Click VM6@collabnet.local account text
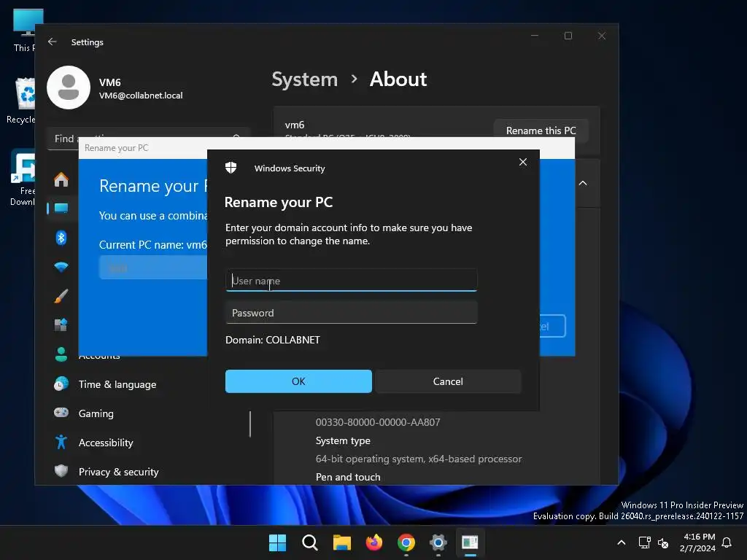Viewport: 747px width, 560px height. [141, 96]
